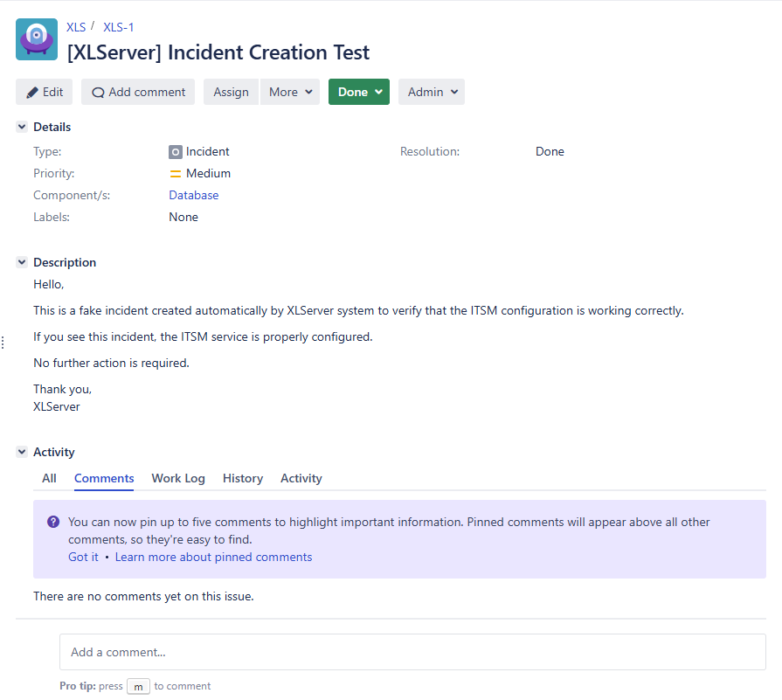Dismiss the banner with Got it
The width and height of the screenshot is (782, 700).
click(83, 557)
